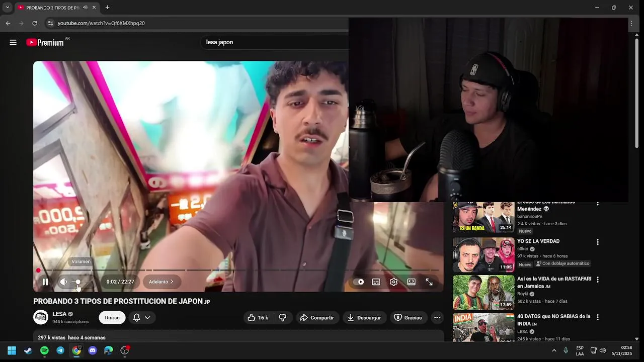Click the Gracias thanks button
This screenshot has height=362, width=644.
408,318
